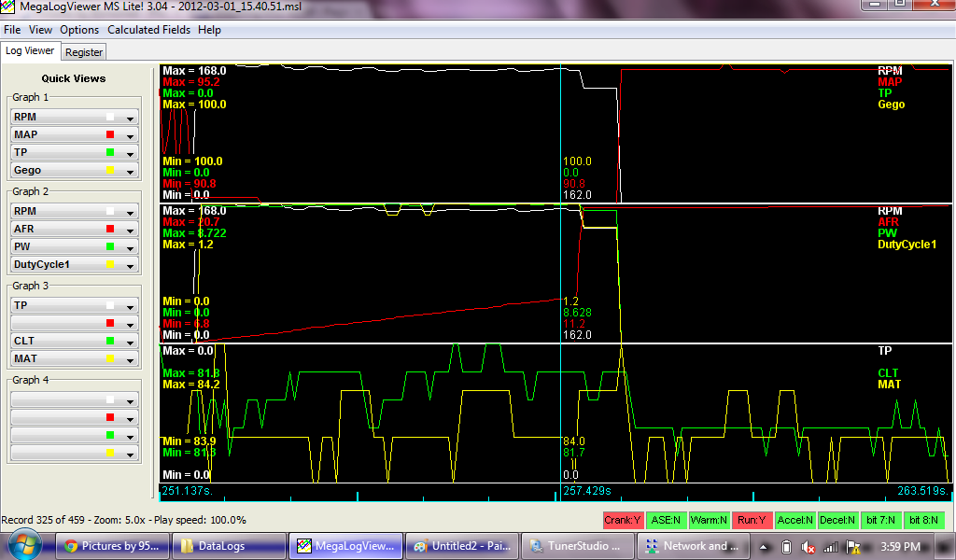Click the MegaLogViewer title bar icon
The width and height of the screenshot is (956, 560).
tap(7, 7)
